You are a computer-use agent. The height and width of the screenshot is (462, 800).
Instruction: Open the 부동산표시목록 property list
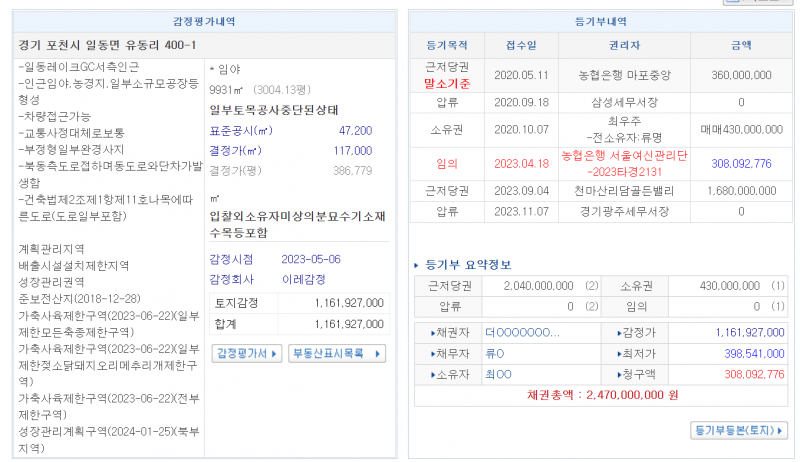(x=336, y=353)
